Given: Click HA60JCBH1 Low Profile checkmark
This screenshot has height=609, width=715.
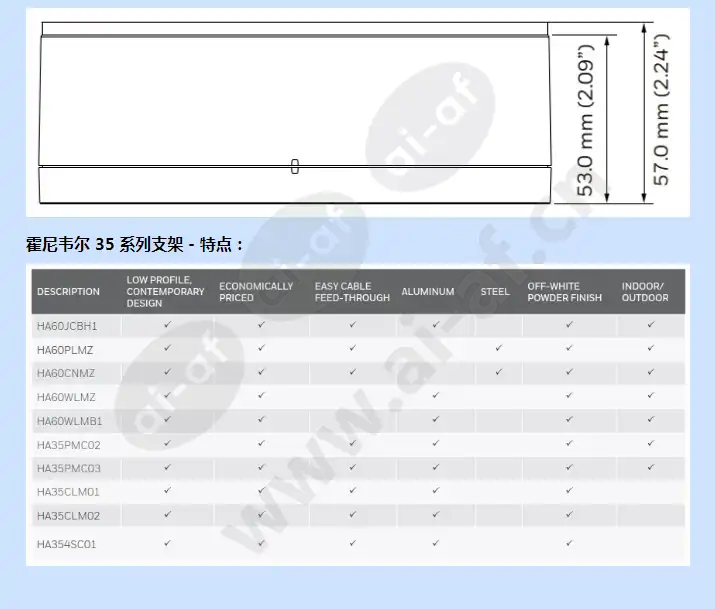Looking at the screenshot, I should tap(167, 325).
